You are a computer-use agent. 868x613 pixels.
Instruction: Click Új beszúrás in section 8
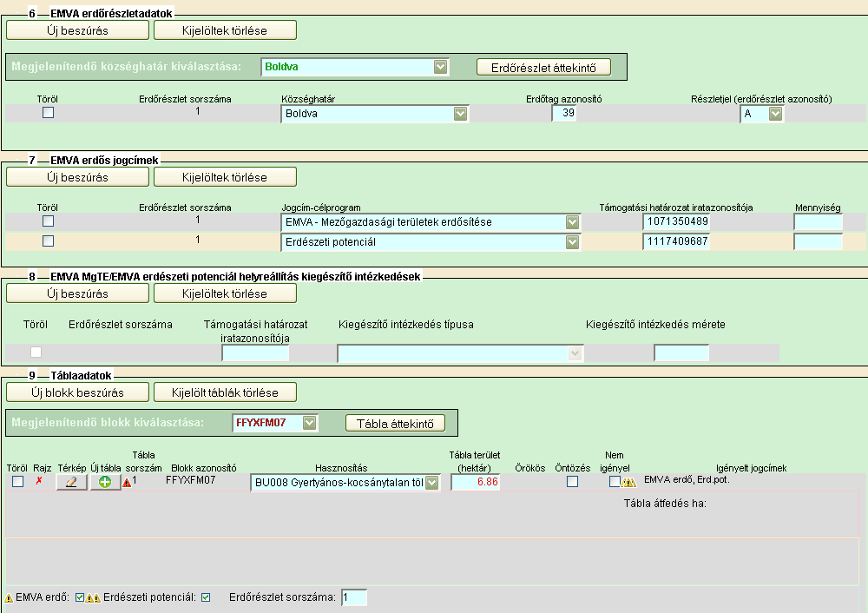coord(77,293)
